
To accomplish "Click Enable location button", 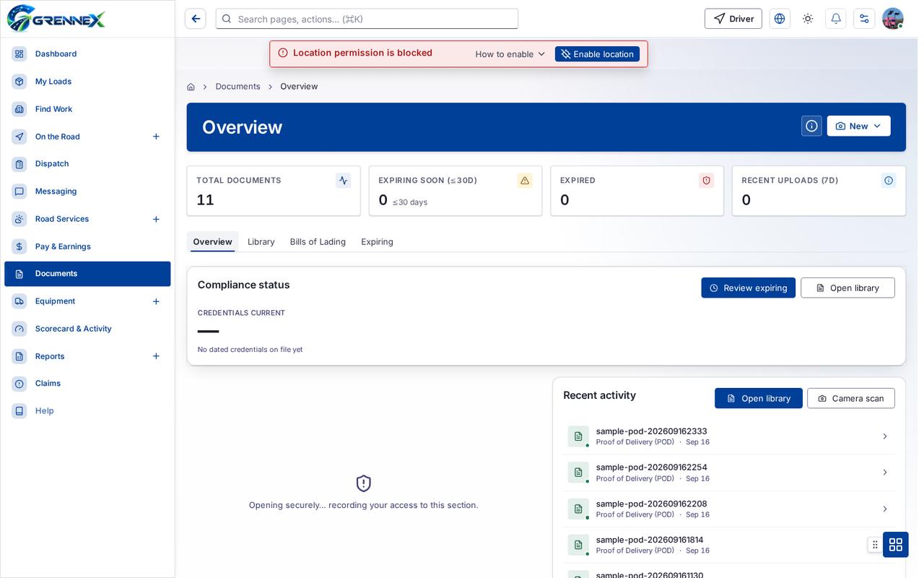I will (x=597, y=54).
